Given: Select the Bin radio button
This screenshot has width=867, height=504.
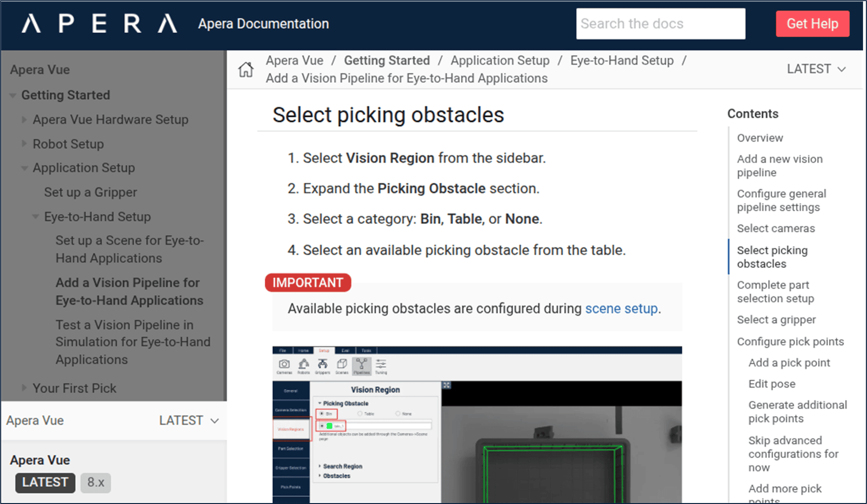Looking at the screenshot, I should coord(322,414).
